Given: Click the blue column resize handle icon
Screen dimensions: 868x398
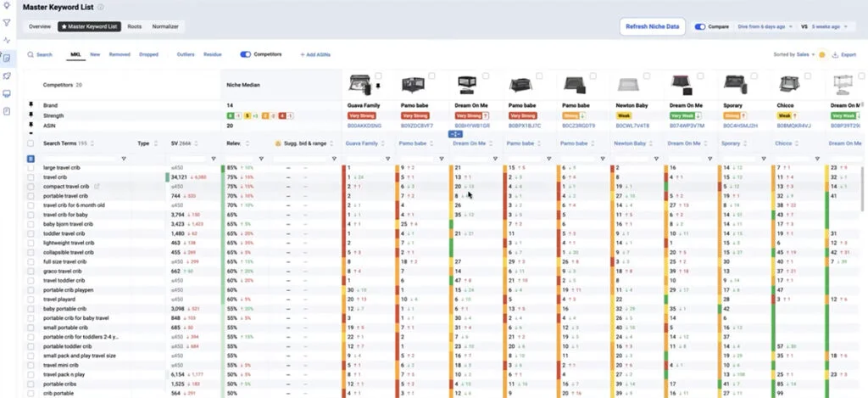Looking at the screenshot, I should coord(454,134).
